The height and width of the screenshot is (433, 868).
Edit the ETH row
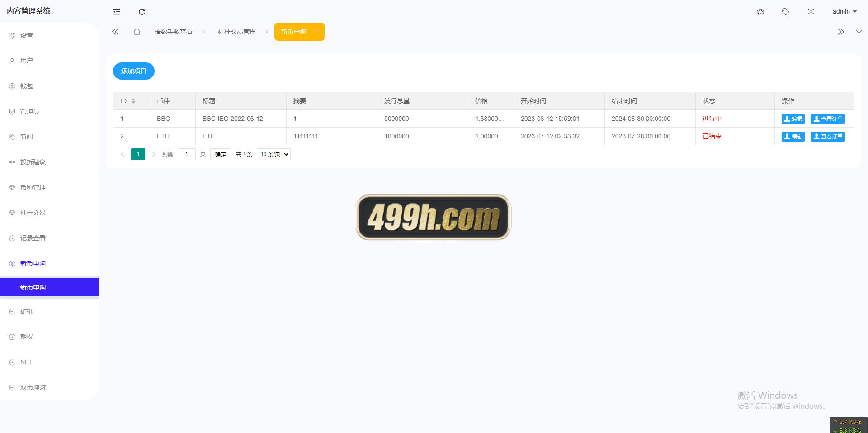point(793,137)
